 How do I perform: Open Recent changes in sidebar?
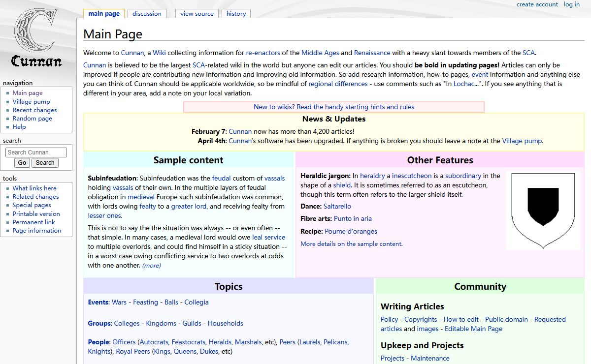(x=34, y=110)
